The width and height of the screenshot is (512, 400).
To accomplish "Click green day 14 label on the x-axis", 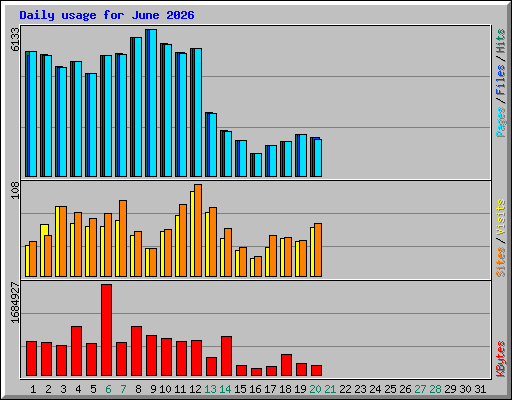I will click(x=225, y=389).
